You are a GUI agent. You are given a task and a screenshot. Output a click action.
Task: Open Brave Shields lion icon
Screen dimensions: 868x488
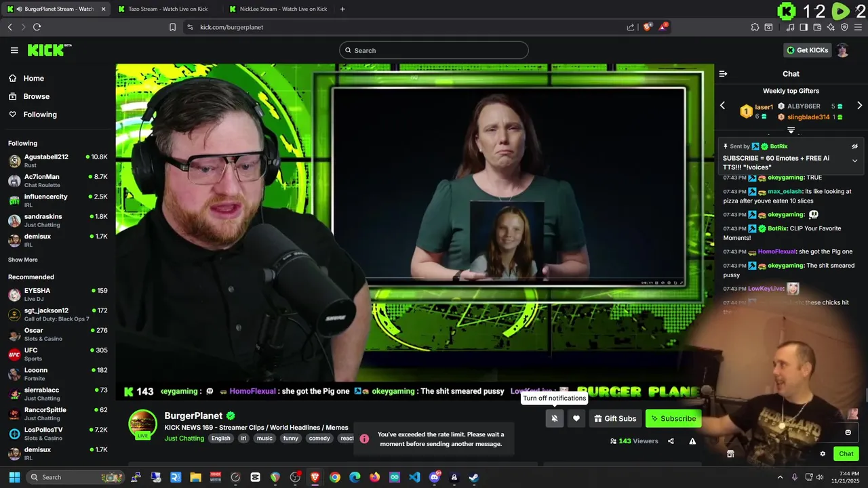648,27
